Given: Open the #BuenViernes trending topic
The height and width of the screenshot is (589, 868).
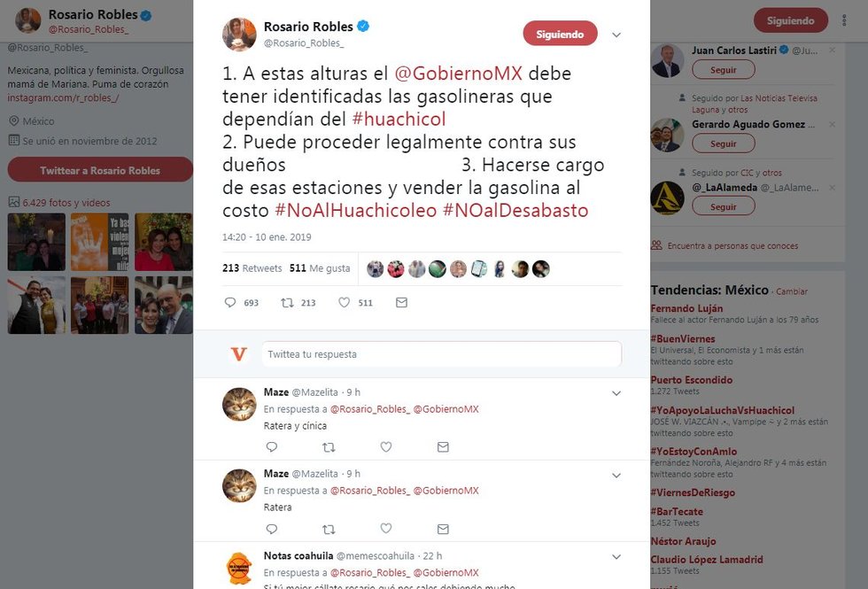Looking at the screenshot, I should click(683, 338).
